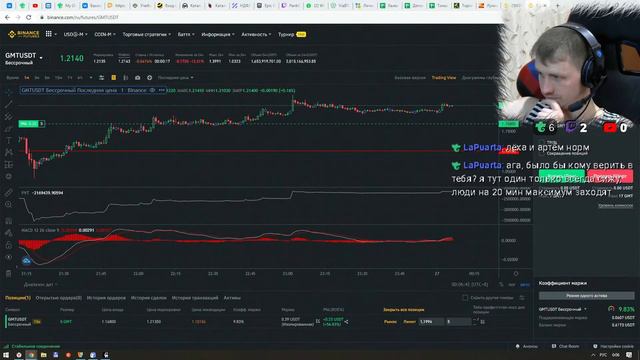Open Windows Start menu
Image resolution: width=640 pixels, height=360 pixels.
(x=6, y=355)
